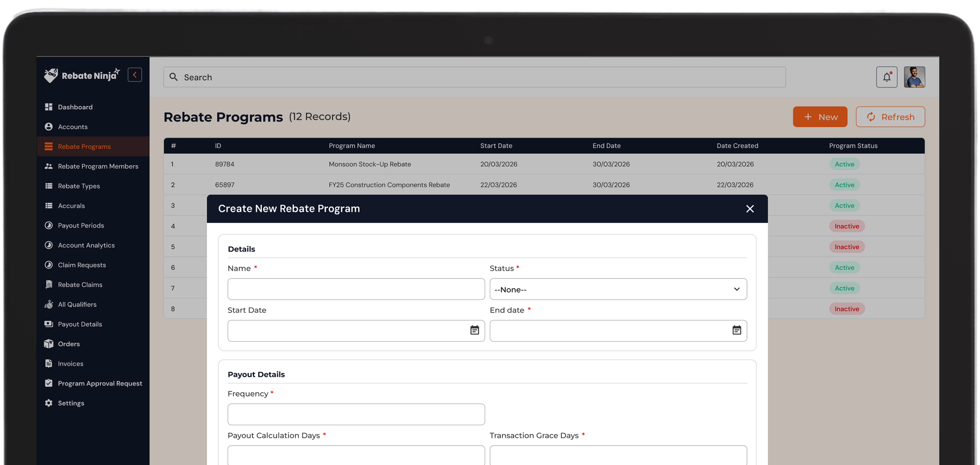The width and height of the screenshot is (980, 465).
Task: Focus the Start Date field
Action: (356, 331)
